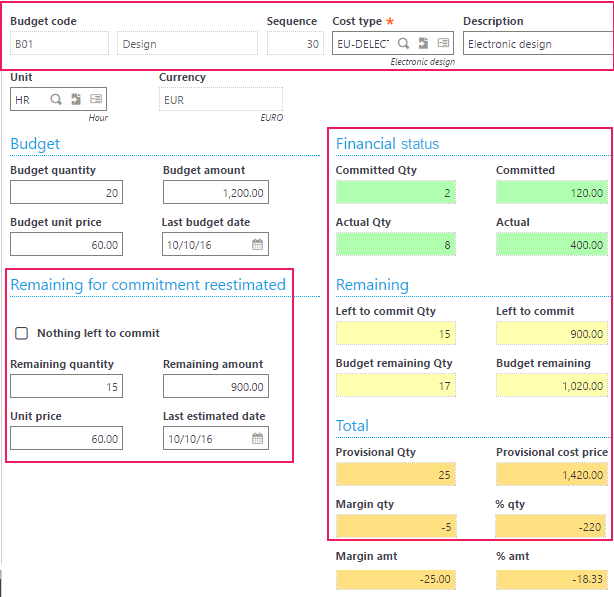Image resolution: width=614 pixels, height=597 pixels.
Task: Click the Financial status section heading
Action: click(387, 144)
